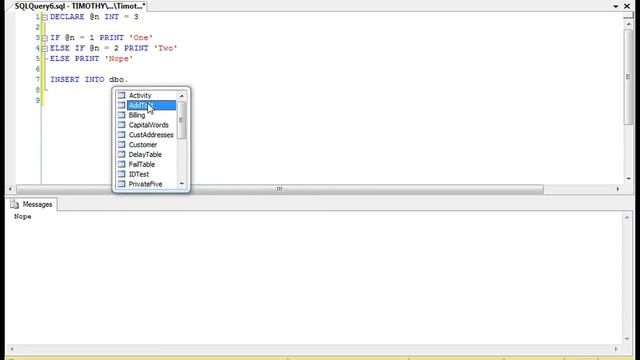Click the 'Nope' string literal on line 5

click(119, 59)
